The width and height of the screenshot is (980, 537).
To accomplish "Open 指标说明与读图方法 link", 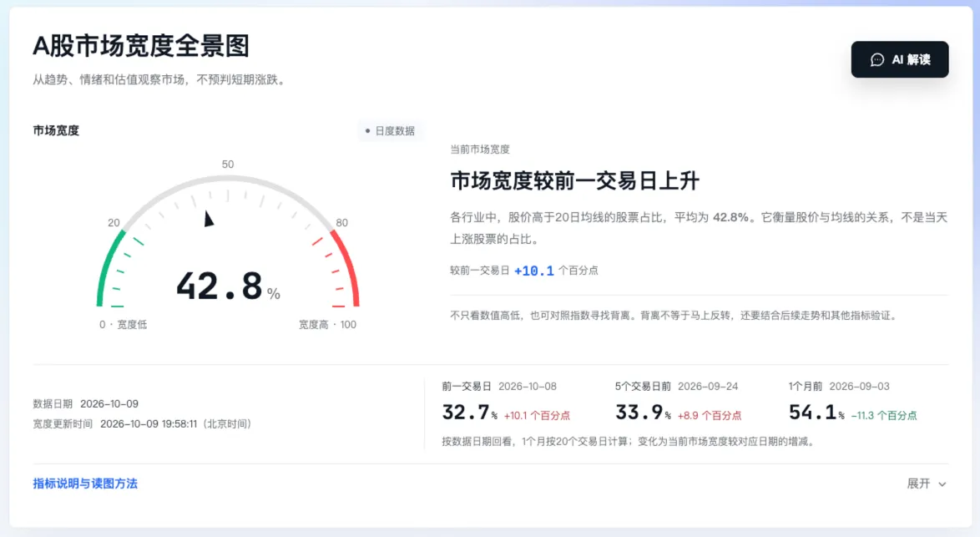I will coord(85,484).
